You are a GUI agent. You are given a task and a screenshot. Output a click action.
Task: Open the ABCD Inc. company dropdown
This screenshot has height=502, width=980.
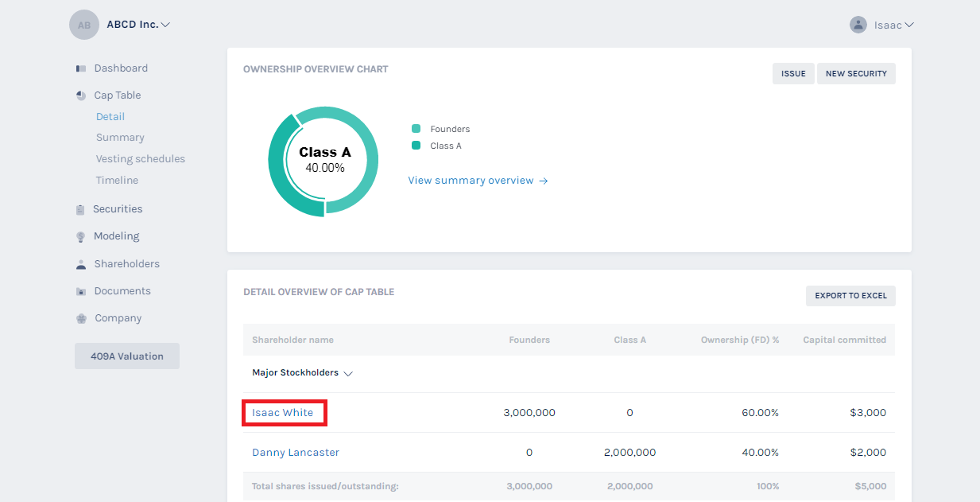(165, 25)
